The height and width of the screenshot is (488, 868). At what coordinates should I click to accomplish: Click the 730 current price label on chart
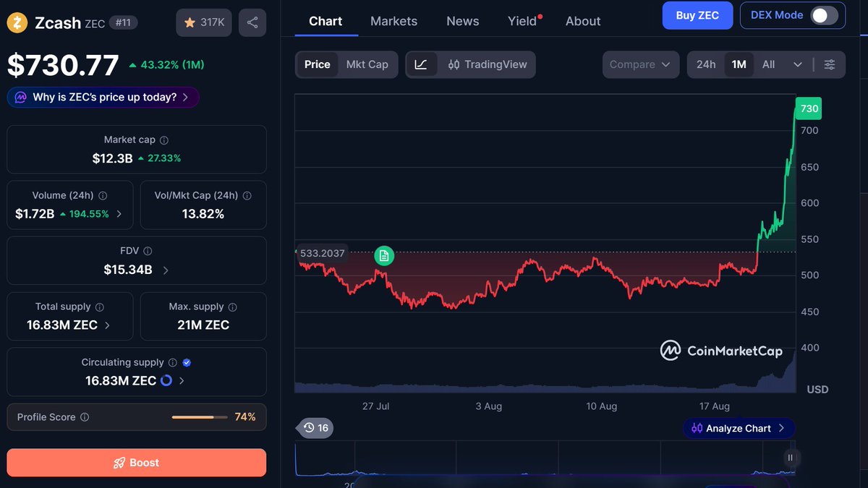[809, 109]
